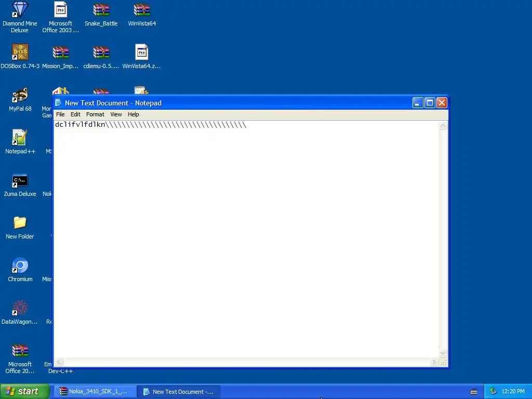Click the Start button
The width and height of the screenshot is (532, 399).
pos(25,391)
